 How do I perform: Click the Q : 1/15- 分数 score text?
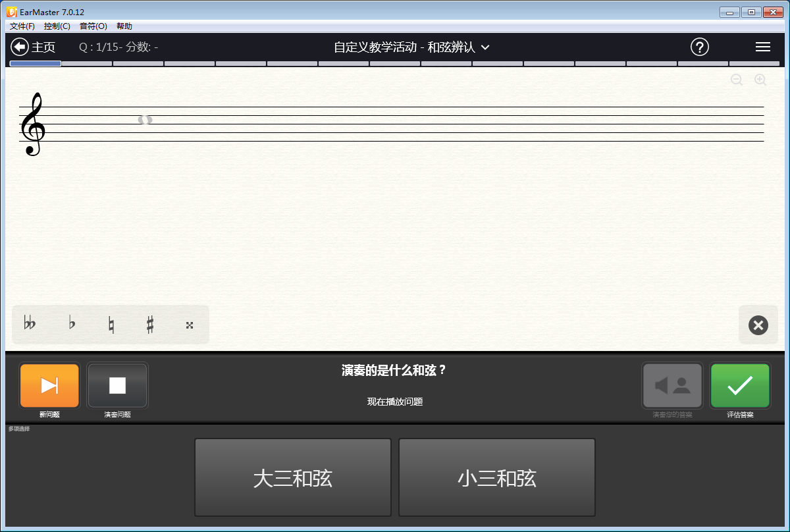pos(118,47)
